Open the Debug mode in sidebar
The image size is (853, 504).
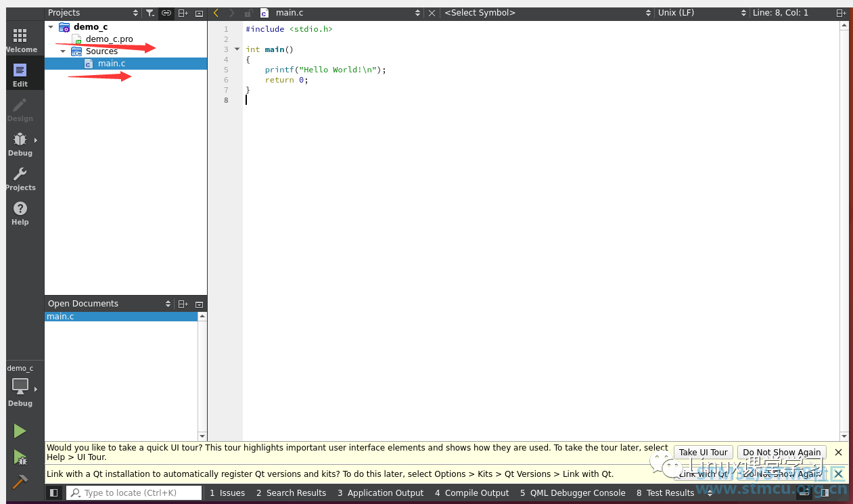20,144
